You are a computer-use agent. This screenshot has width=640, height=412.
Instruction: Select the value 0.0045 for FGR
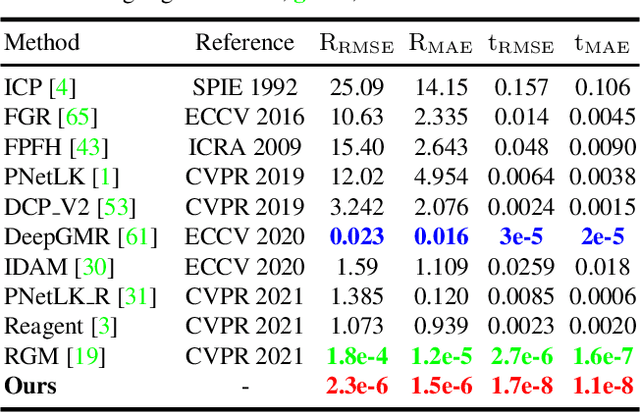603,117
